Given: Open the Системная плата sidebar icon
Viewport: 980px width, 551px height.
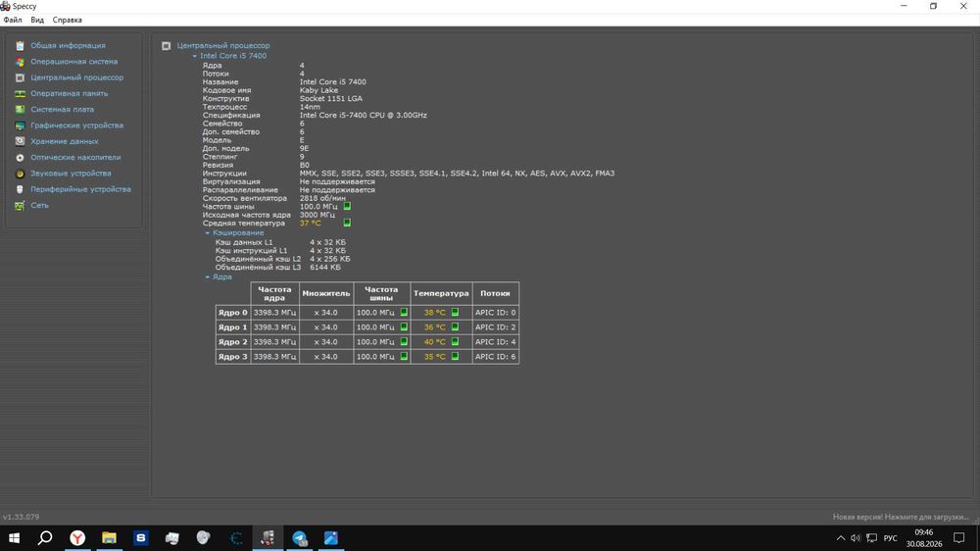Looking at the screenshot, I should pyautogui.click(x=20, y=110).
